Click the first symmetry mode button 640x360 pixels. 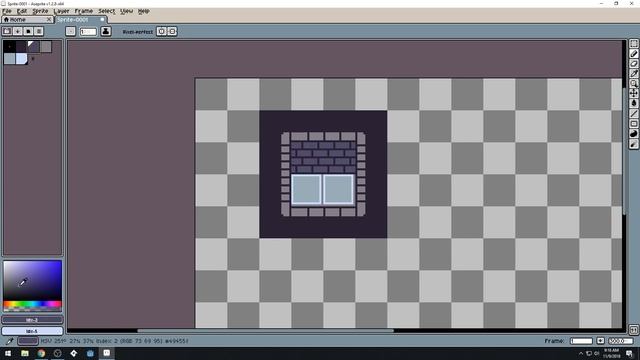[162, 31]
